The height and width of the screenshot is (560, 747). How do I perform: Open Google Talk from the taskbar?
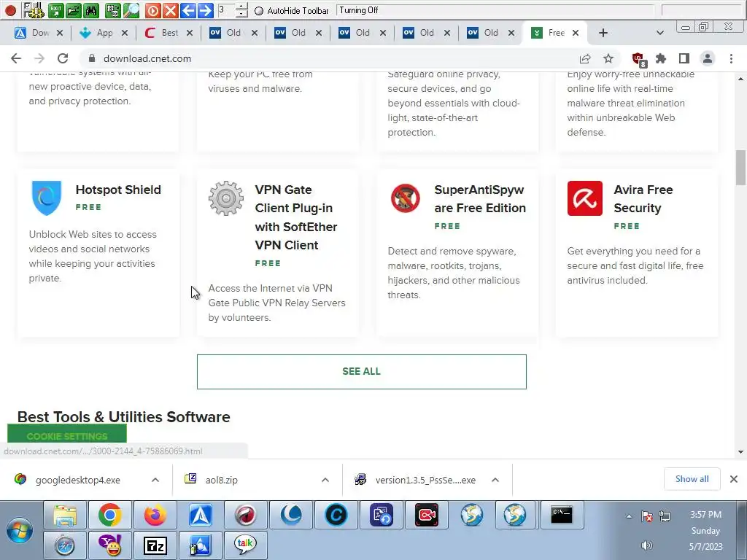click(x=245, y=545)
